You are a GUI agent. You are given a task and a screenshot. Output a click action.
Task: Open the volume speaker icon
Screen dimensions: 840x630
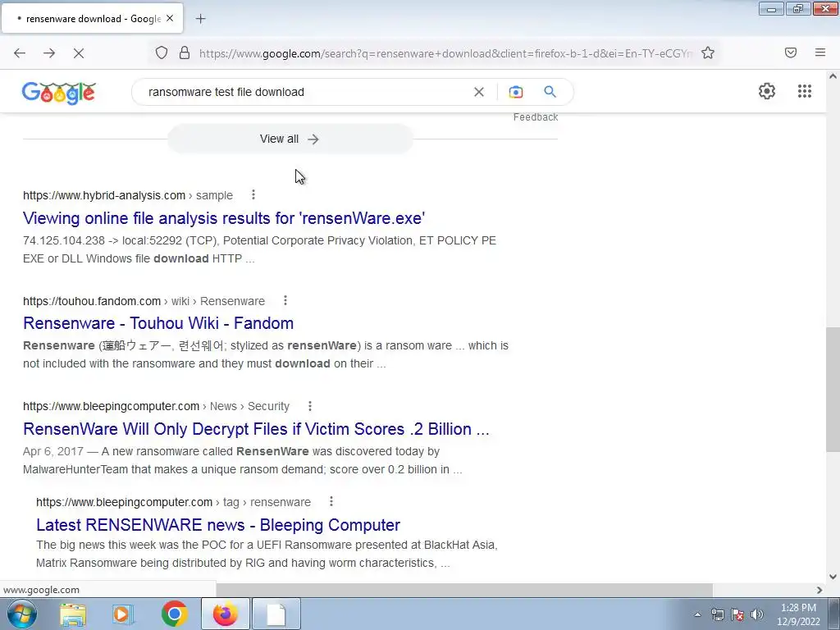pyautogui.click(x=756, y=614)
